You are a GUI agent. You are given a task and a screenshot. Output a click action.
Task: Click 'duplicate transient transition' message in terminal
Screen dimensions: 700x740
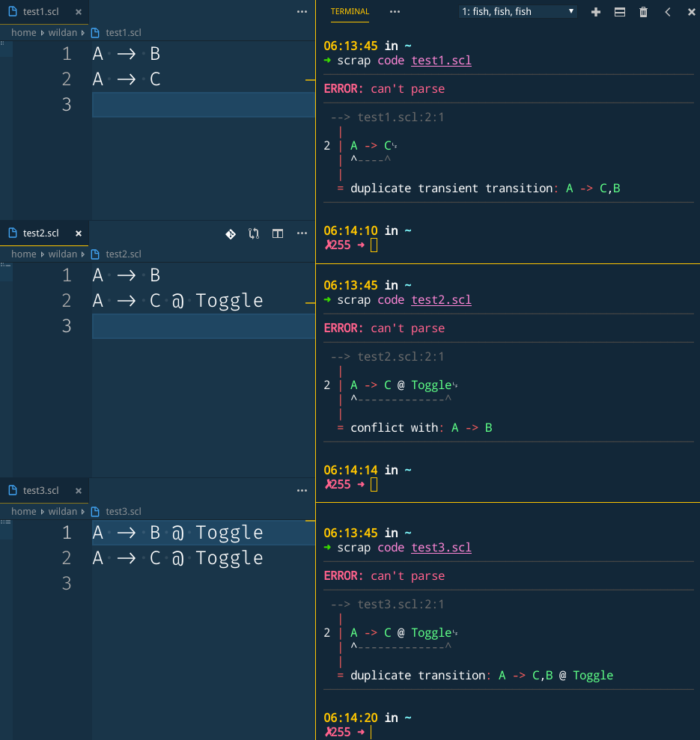[451, 189]
